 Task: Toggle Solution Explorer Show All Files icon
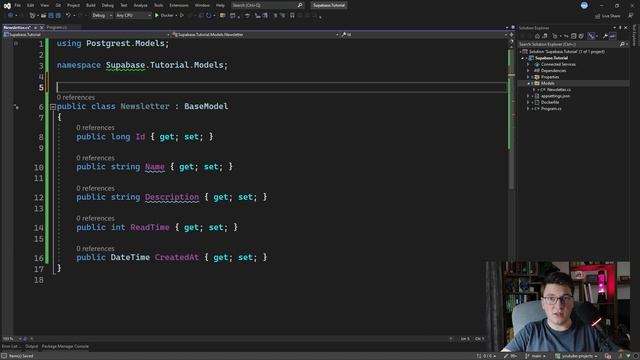click(581, 36)
